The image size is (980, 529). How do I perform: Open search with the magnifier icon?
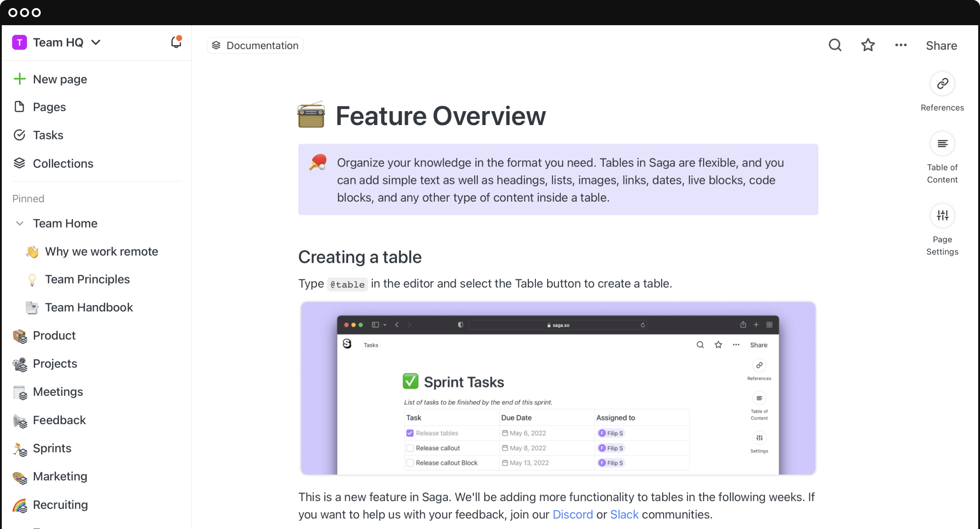tap(835, 45)
